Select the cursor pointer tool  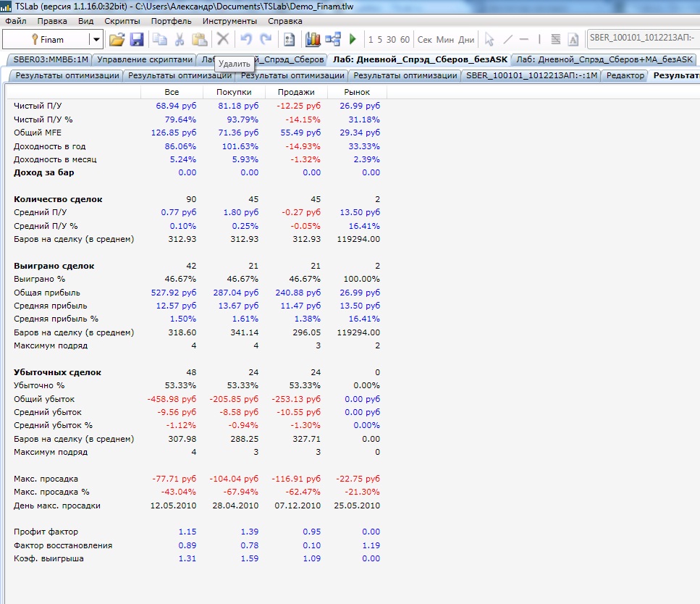[x=489, y=40]
